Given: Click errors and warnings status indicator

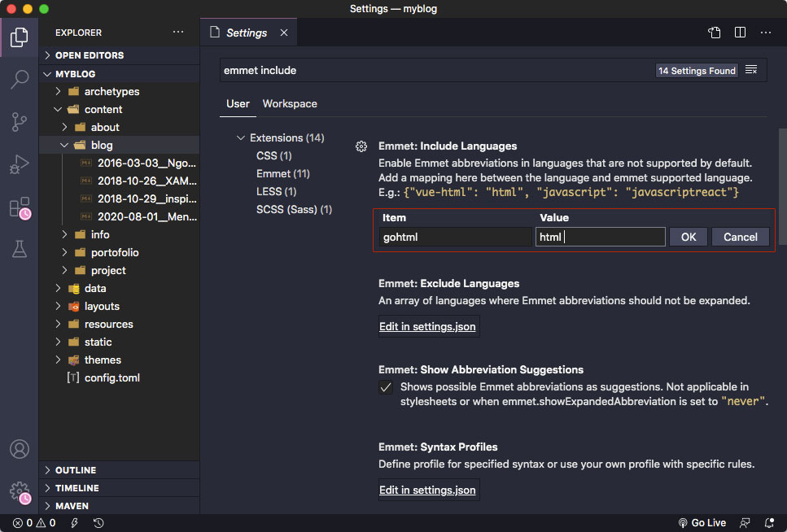Looking at the screenshot, I should click(34, 523).
